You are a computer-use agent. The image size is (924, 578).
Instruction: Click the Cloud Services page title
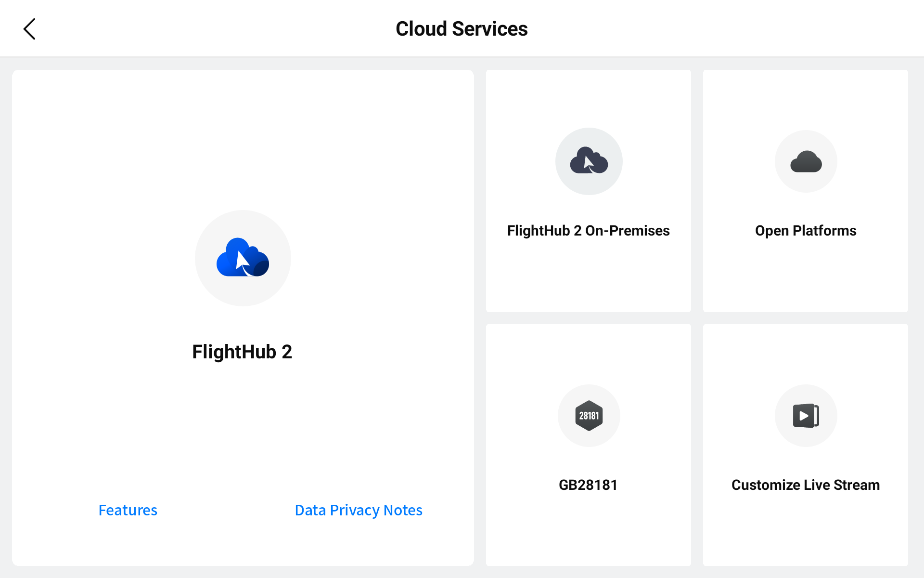coord(462,29)
